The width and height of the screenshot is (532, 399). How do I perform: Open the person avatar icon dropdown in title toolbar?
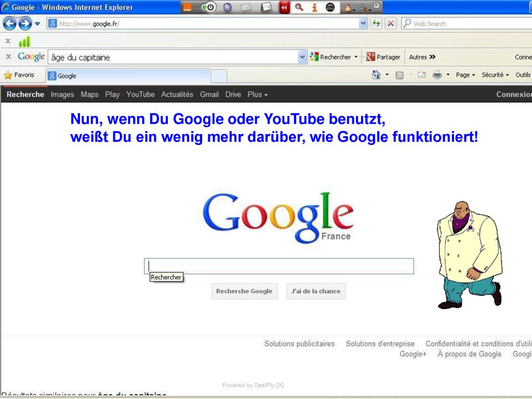point(349,7)
